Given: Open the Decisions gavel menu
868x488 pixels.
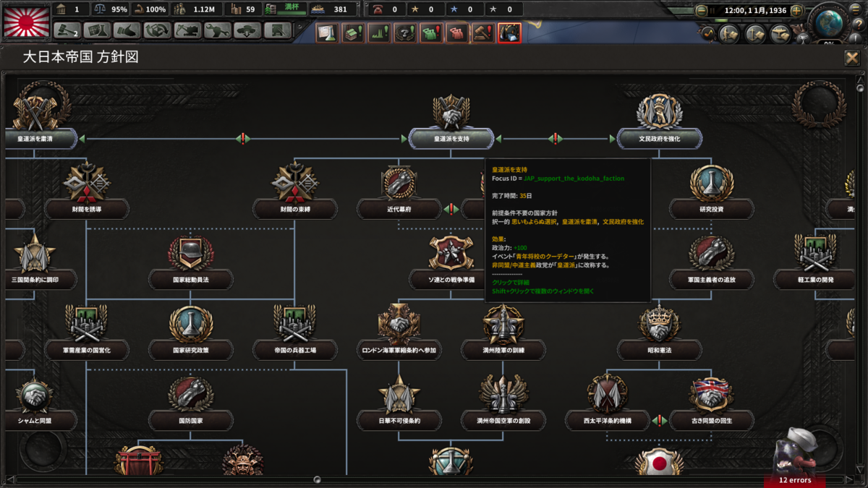Looking at the screenshot, I should point(67,31).
